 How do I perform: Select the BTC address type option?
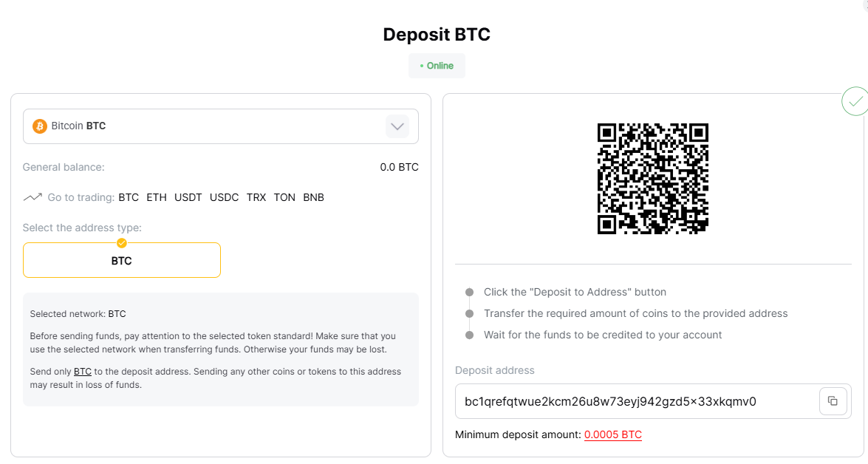click(122, 261)
